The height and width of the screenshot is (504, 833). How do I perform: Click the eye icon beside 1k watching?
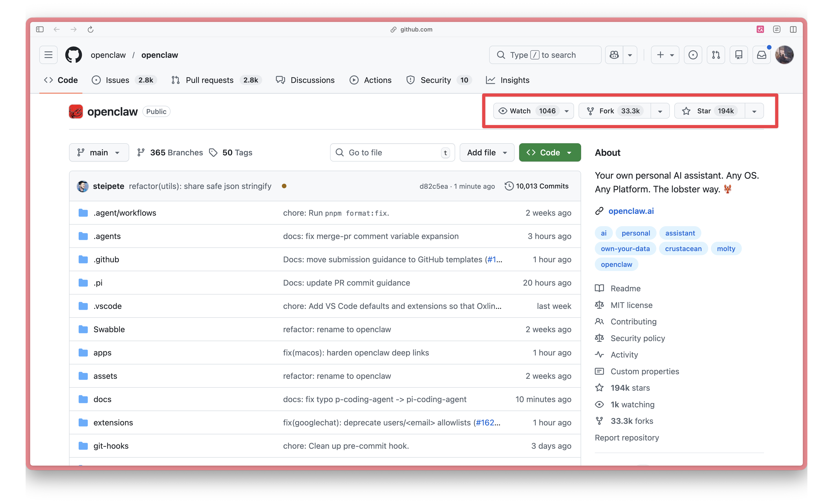point(599,404)
